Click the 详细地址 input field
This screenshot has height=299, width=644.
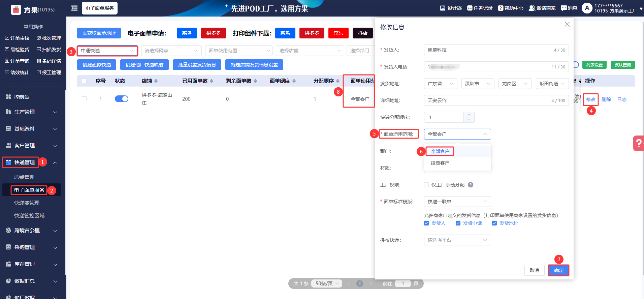pyautogui.click(x=496, y=100)
